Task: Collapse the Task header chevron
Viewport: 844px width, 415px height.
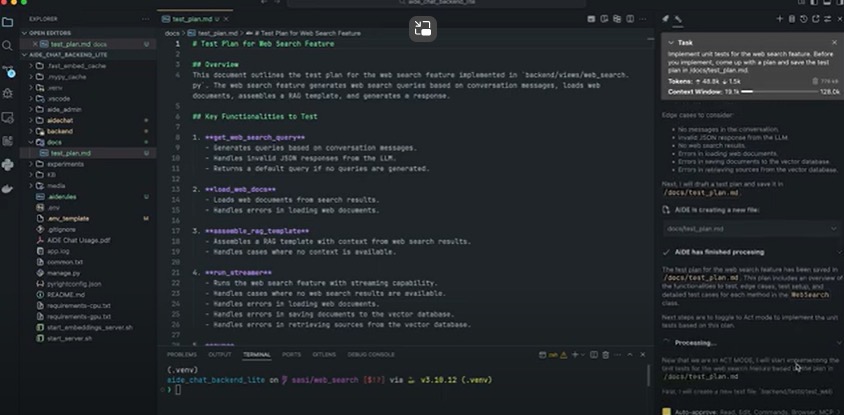Action: point(668,43)
